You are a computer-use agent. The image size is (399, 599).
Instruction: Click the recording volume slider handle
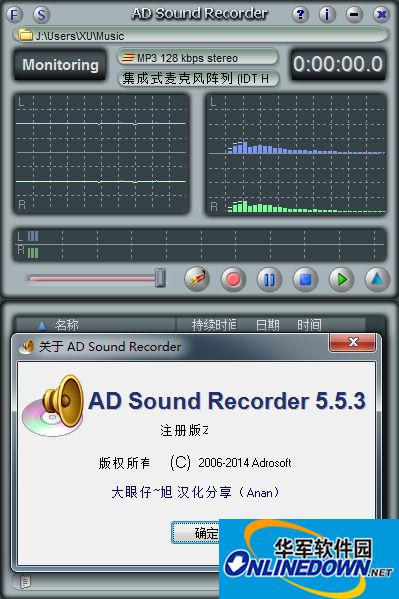coord(160,277)
